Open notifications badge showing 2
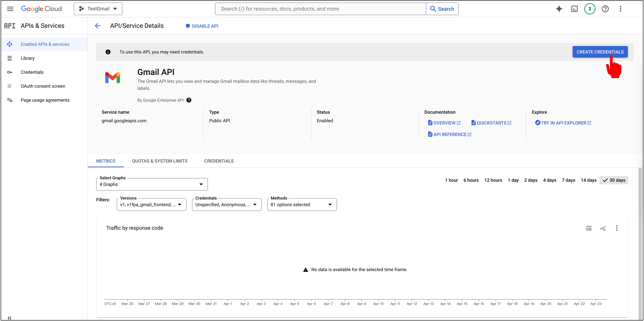 590,9
